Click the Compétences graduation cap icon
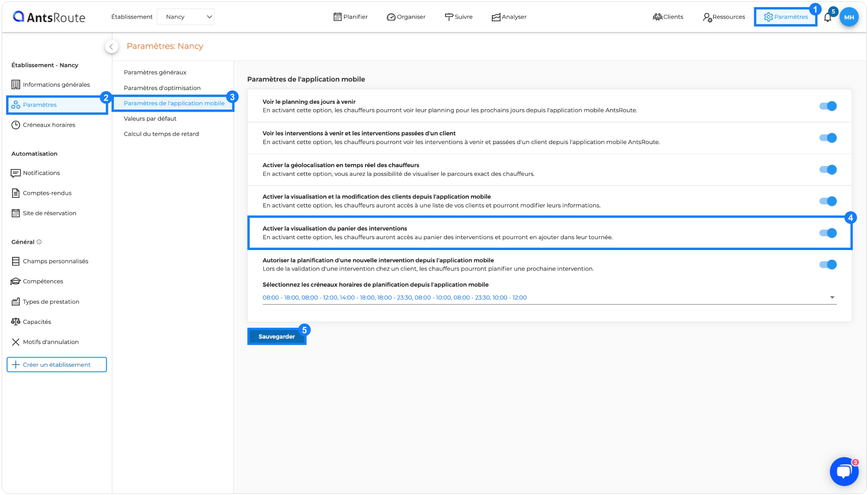Screen dimensions: 868x495 (x=15, y=281)
